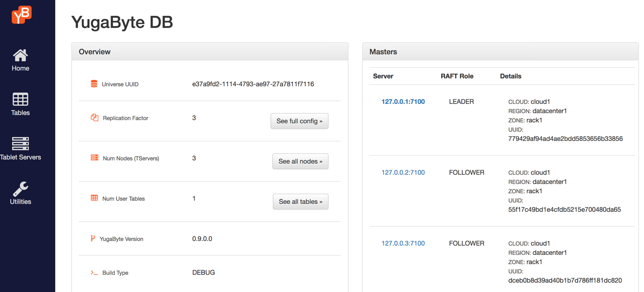Go to Tables via grid icon

[20, 99]
